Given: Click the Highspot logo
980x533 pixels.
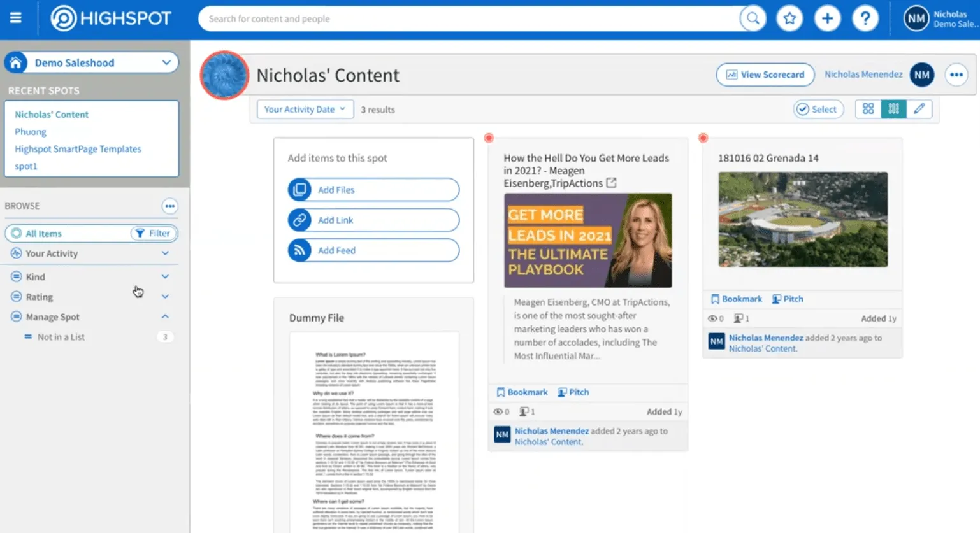Looking at the screenshot, I should point(111,18).
